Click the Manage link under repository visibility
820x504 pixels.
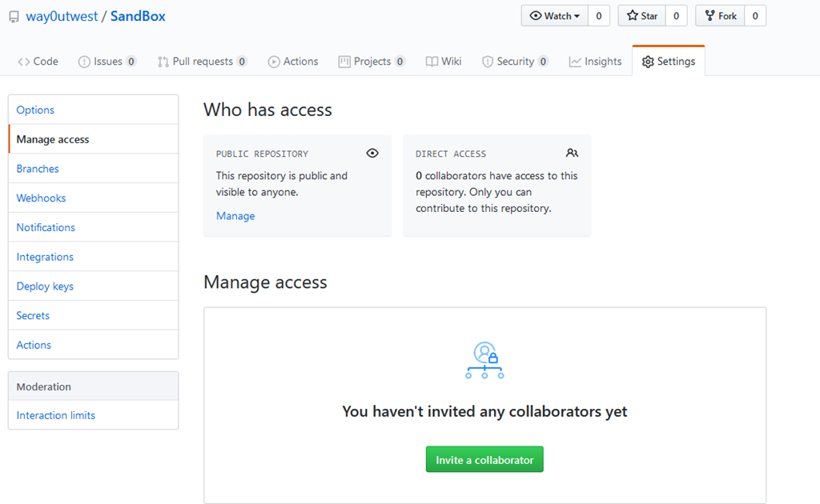pyautogui.click(x=235, y=216)
